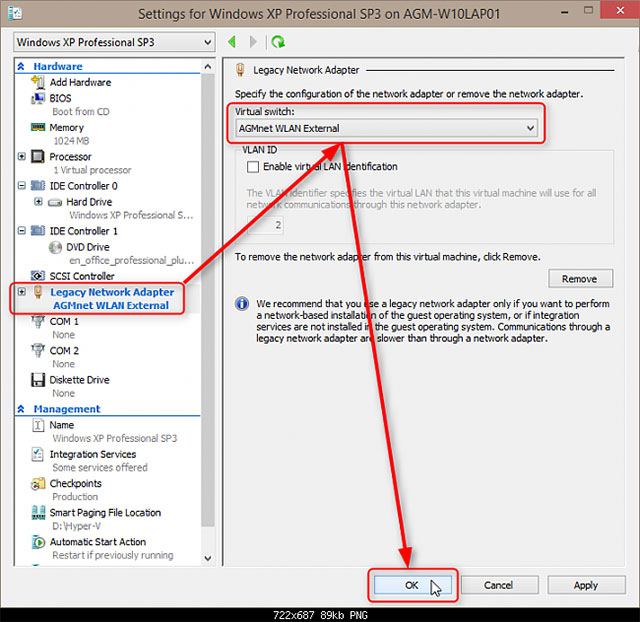Click the COM 1 port icon
Screen dimensions: 640x622
(38, 322)
